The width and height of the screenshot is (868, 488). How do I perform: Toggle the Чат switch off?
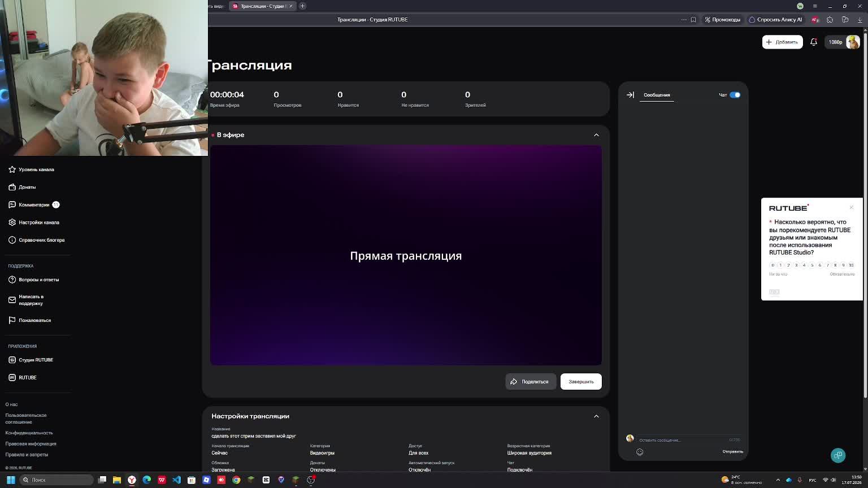tap(735, 95)
